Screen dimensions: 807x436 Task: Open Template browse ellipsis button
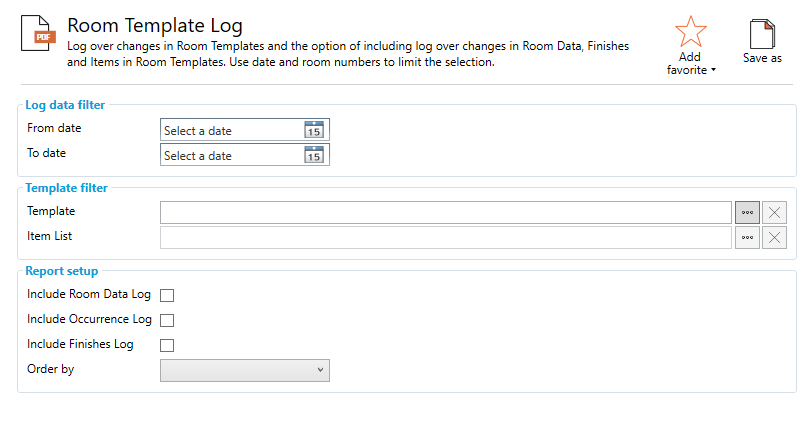(747, 212)
